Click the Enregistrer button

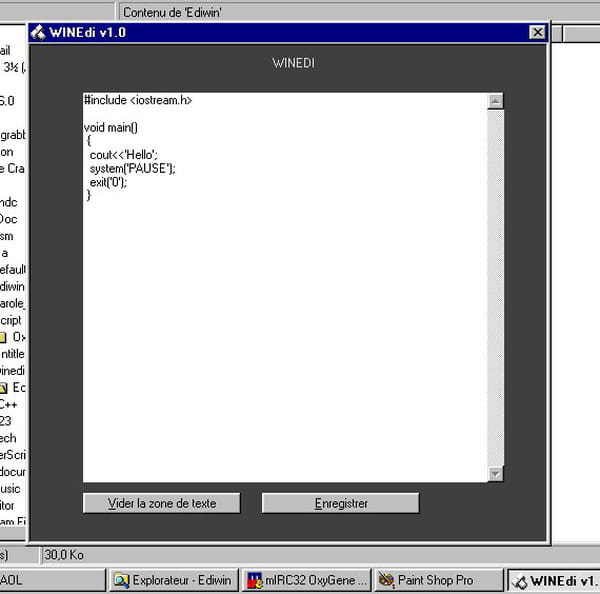[x=341, y=503]
